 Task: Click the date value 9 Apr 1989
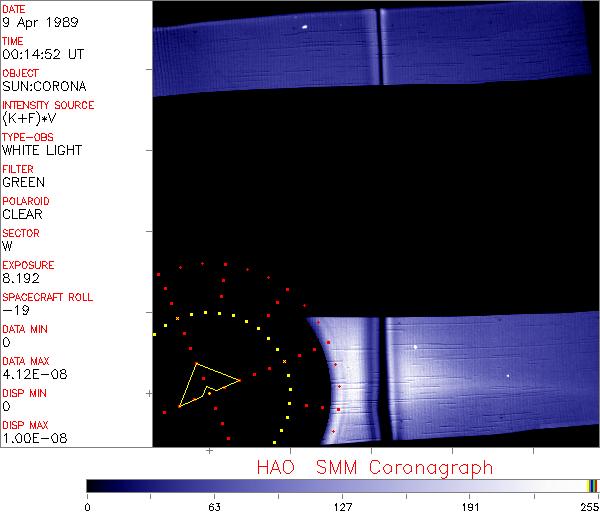tap(34, 23)
